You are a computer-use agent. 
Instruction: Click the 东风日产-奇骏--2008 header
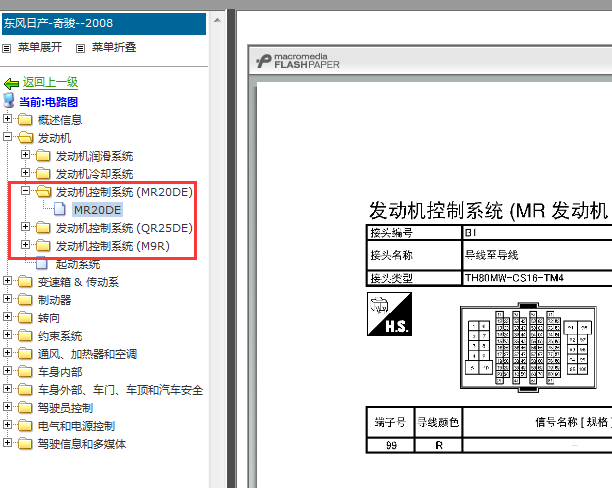point(104,24)
